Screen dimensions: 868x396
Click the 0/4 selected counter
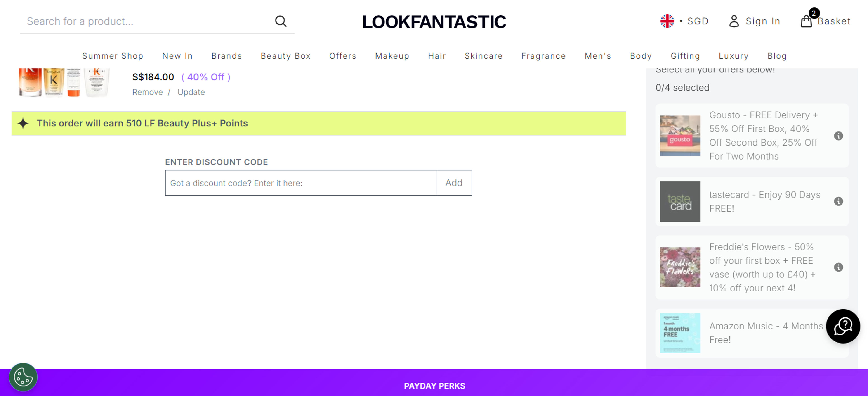click(x=682, y=88)
